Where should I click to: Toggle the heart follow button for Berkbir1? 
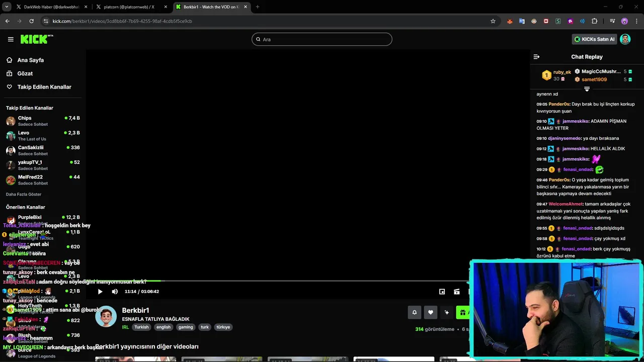431,312
